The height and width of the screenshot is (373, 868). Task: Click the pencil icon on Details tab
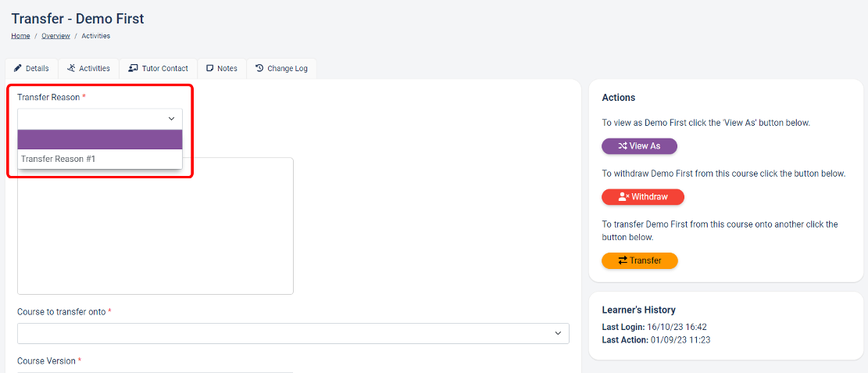click(18, 69)
